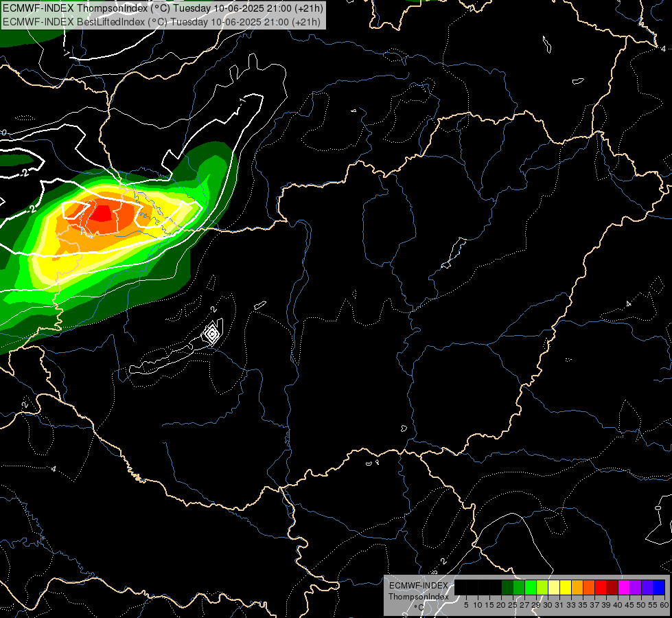Click the BestLiftedIndex header line at top
The image size is (672, 618).
click(161, 21)
